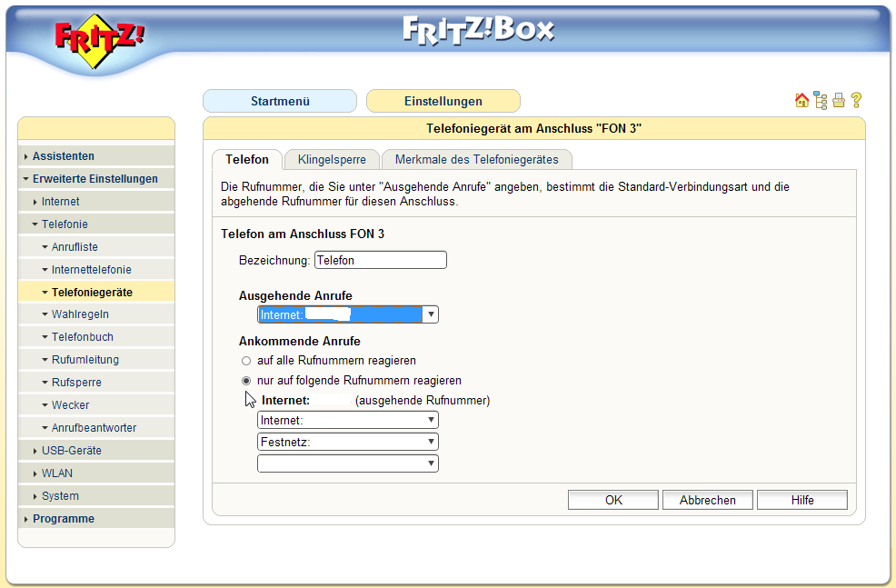Go to Startmenü

click(x=280, y=101)
